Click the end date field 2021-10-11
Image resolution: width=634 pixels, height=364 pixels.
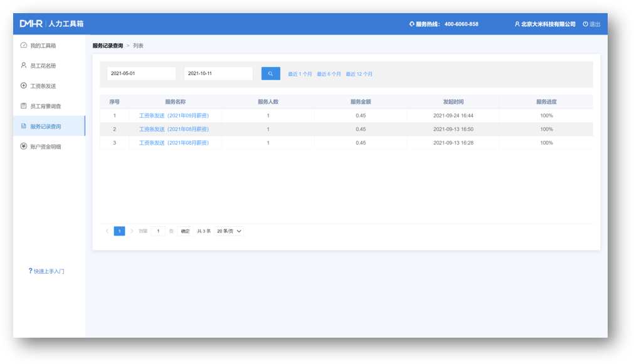coord(218,74)
